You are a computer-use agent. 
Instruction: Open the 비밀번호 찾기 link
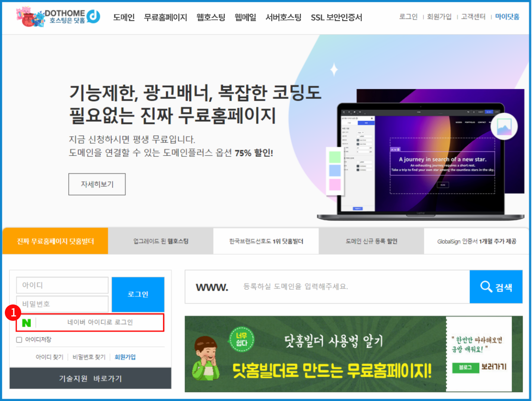89,357
